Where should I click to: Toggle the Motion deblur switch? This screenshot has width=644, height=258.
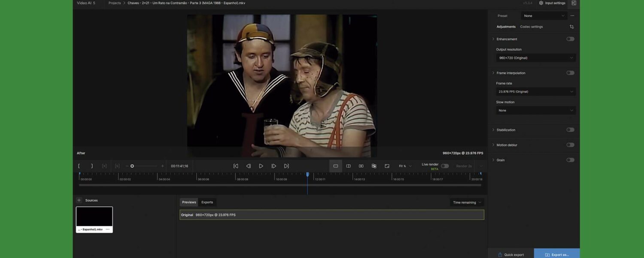pyautogui.click(x=570, y=145)
